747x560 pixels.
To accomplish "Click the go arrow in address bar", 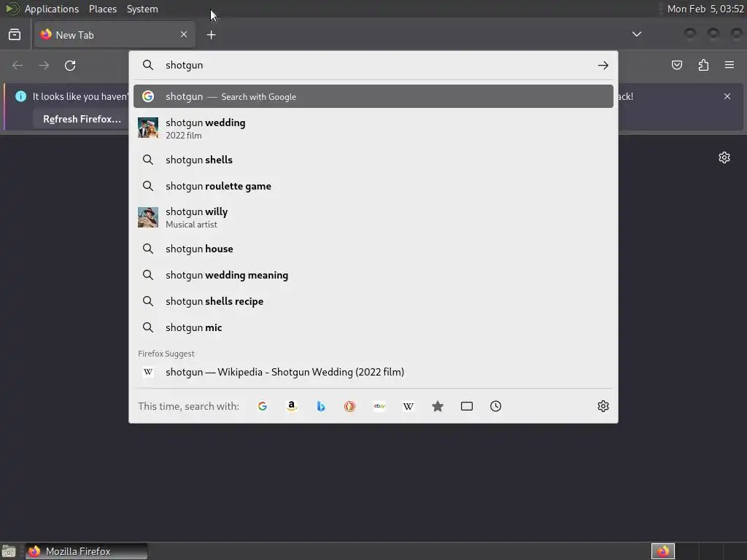I will [x=603, y=65].
